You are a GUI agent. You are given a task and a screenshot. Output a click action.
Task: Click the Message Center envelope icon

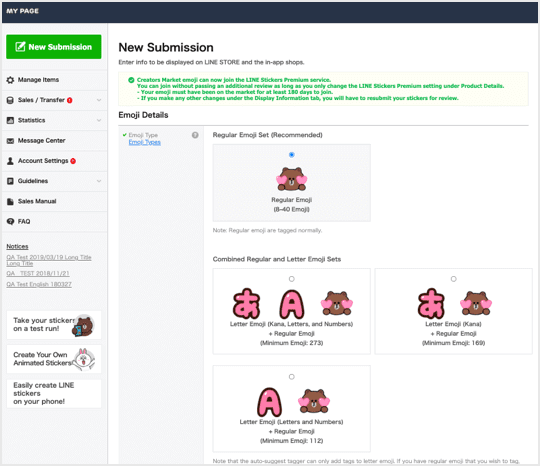pyautogui.click(x=10, y=141)
